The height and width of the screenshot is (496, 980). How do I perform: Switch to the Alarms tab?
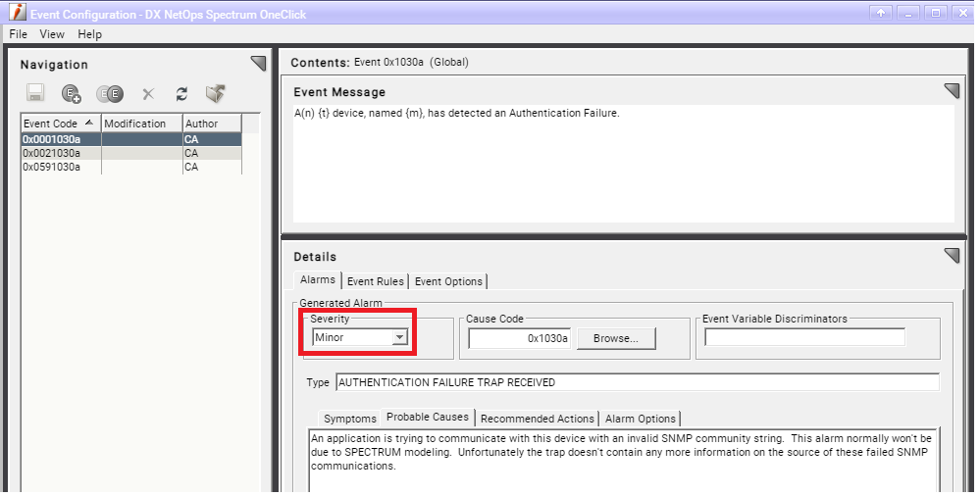(318, 280)
